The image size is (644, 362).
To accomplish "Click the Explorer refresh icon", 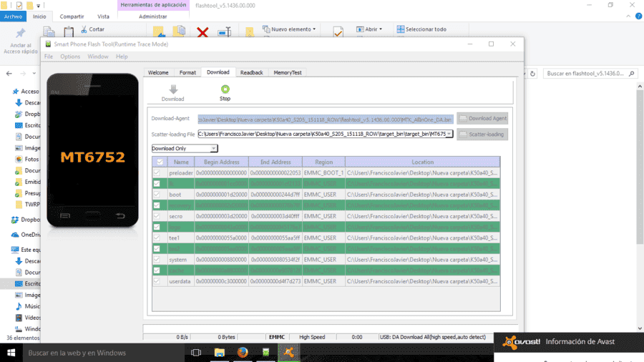I will pyautogui.click(x=532, y=74).
